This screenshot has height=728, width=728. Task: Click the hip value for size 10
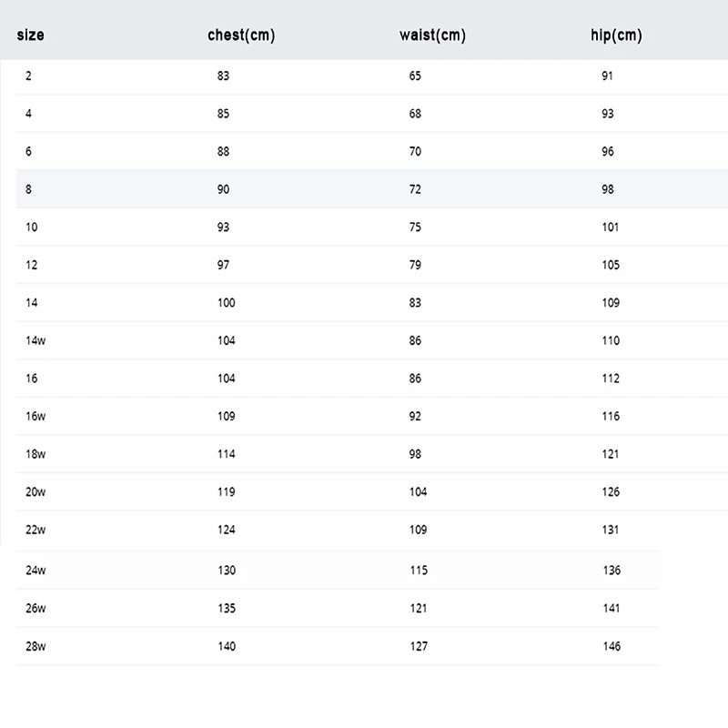click(x=610, y=227)
